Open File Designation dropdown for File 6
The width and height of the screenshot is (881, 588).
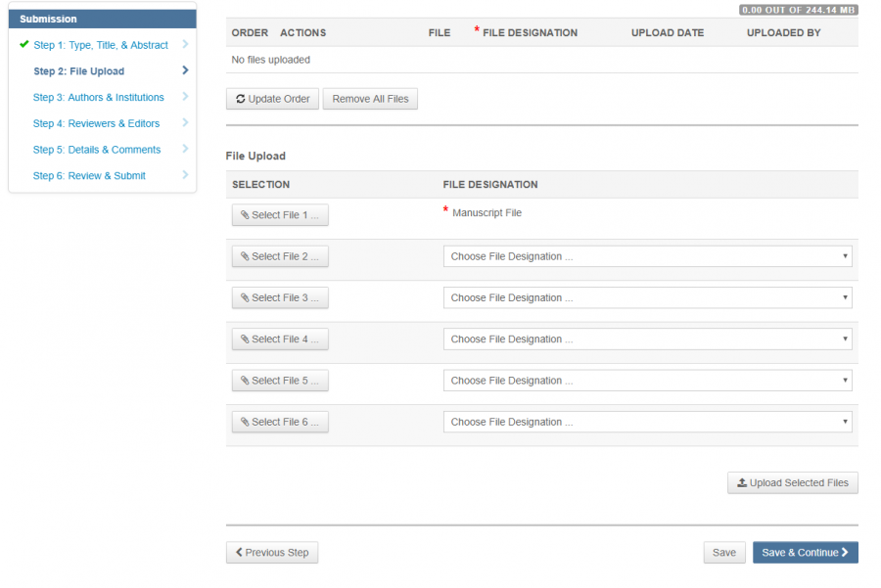[647, 423]
